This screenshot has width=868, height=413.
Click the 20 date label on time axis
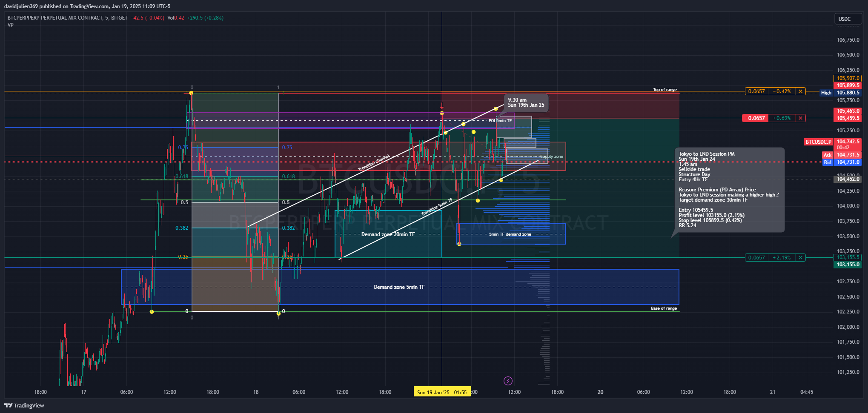coord(600,392)
